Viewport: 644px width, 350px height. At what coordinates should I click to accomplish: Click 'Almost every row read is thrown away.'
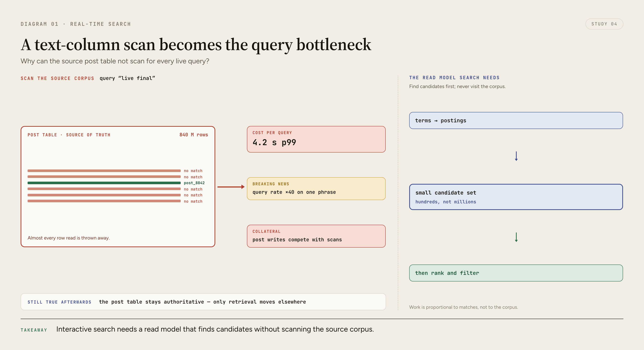click(68, 238)
